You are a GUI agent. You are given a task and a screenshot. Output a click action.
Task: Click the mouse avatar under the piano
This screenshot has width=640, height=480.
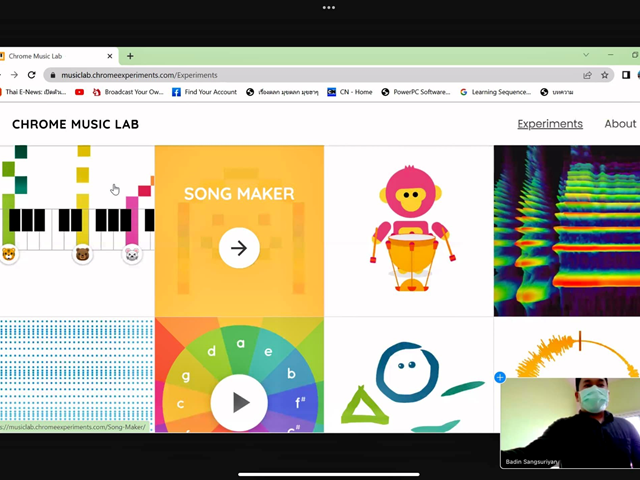(x=132, y=255)
